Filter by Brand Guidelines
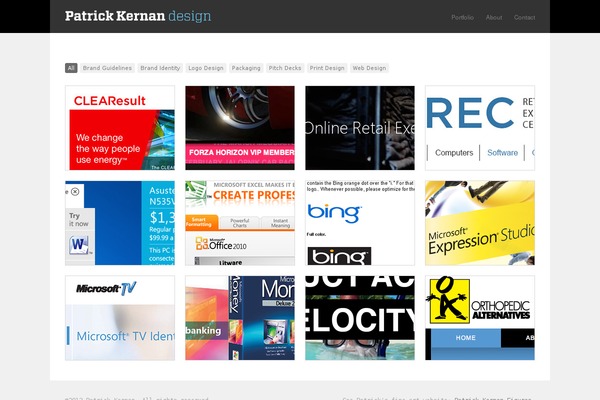 pos(107,68)
